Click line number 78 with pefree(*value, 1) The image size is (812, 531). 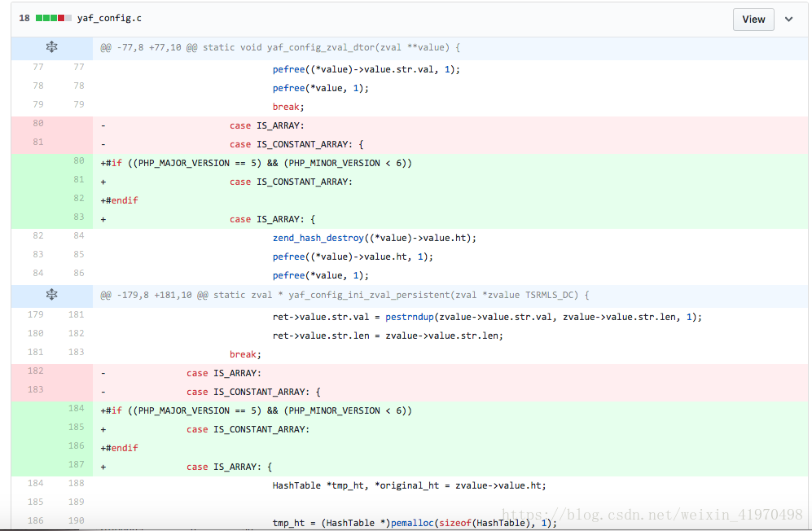click(79, 86)
